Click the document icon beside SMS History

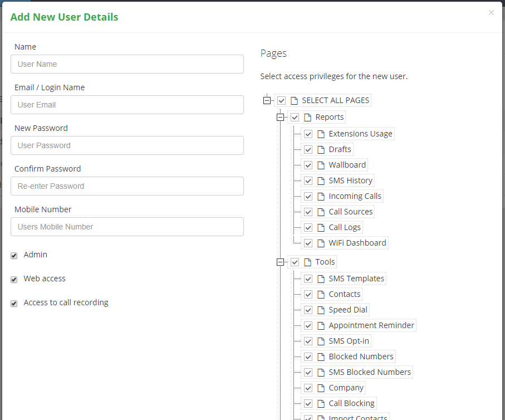pos(321,181)
